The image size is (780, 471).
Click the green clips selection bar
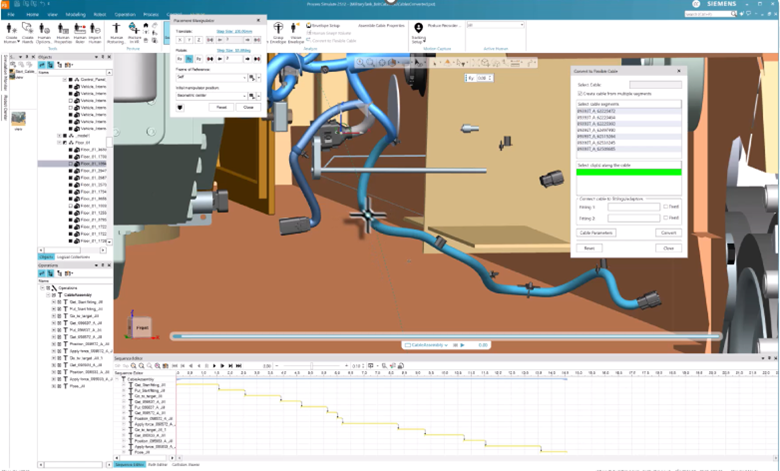(628, 173)
